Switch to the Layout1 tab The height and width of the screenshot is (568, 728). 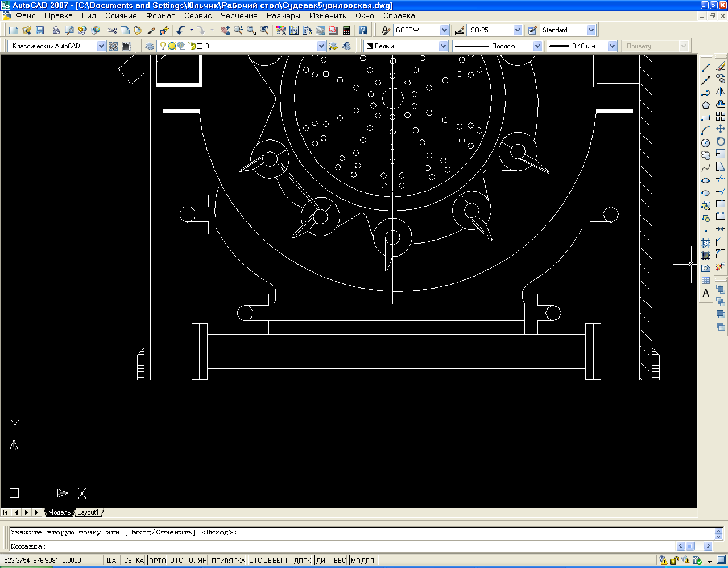tap(88, 512)
